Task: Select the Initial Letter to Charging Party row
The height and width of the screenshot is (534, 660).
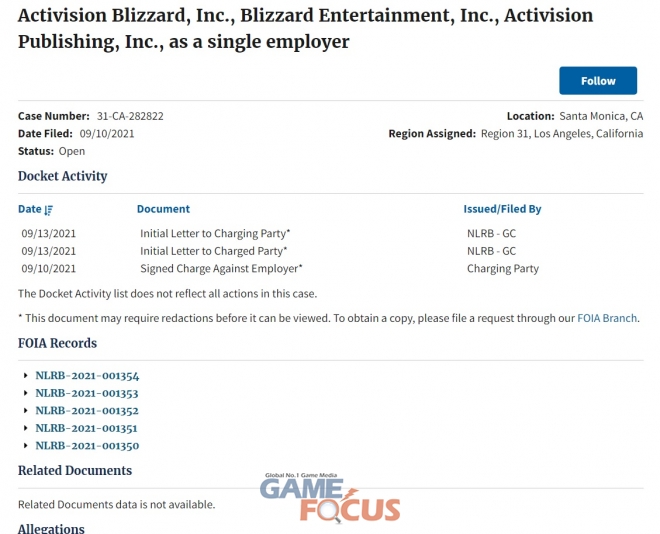Action: click(x=330, y=234)
